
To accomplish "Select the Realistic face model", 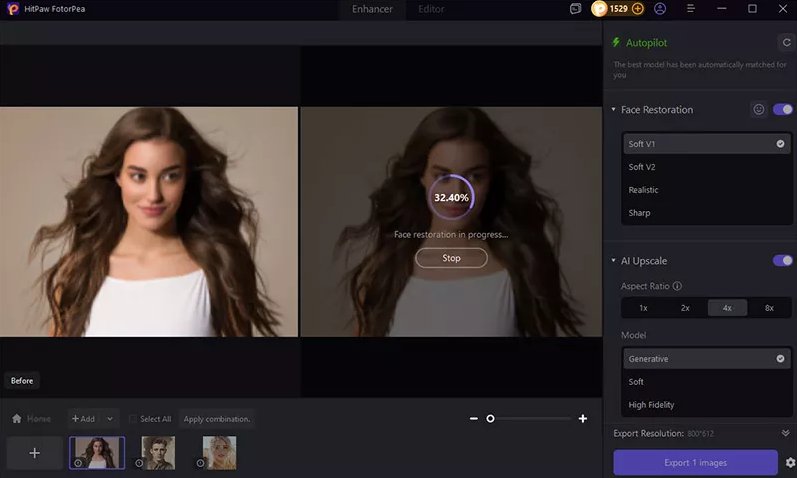I will (707, 190).
